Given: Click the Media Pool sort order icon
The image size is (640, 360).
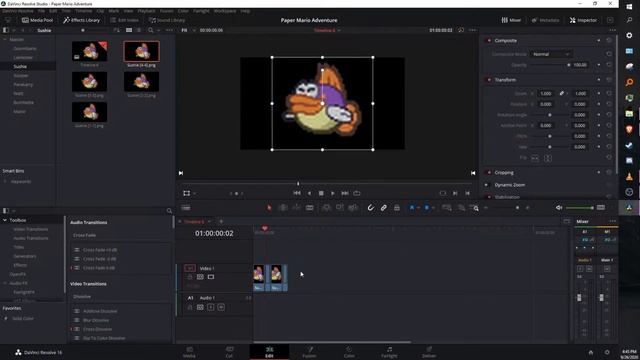Looking at the screenshot, I should tap(117, 30).
